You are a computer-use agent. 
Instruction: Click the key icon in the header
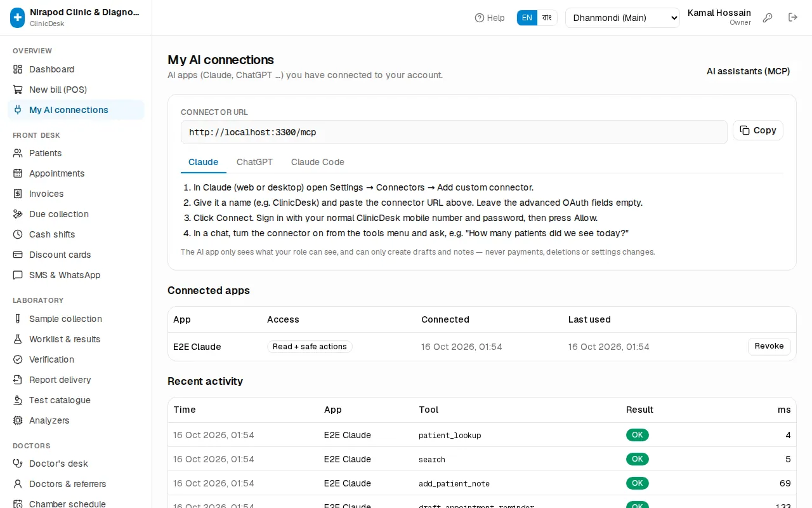(768, 18)
